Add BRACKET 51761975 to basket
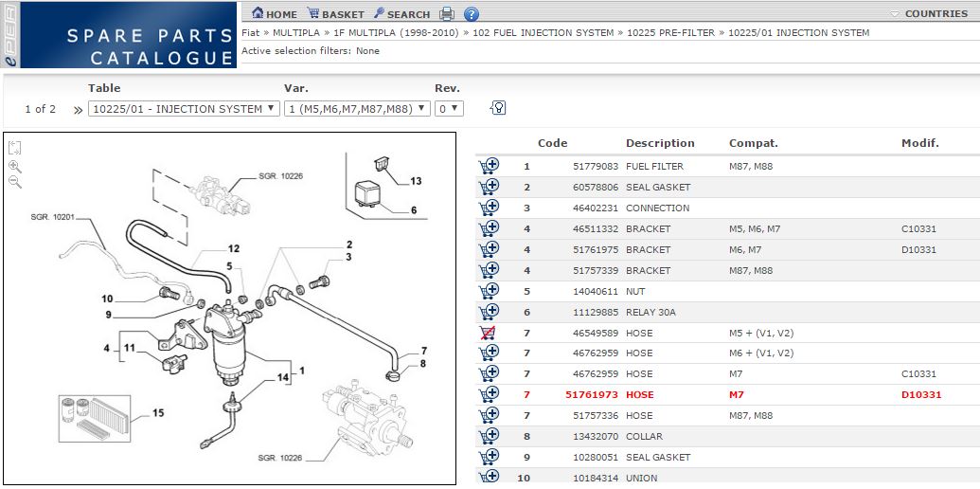 489,249
